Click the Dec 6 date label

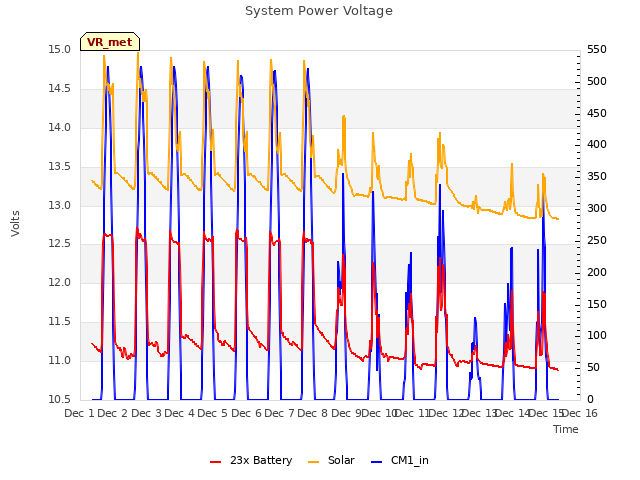point(247,413)
